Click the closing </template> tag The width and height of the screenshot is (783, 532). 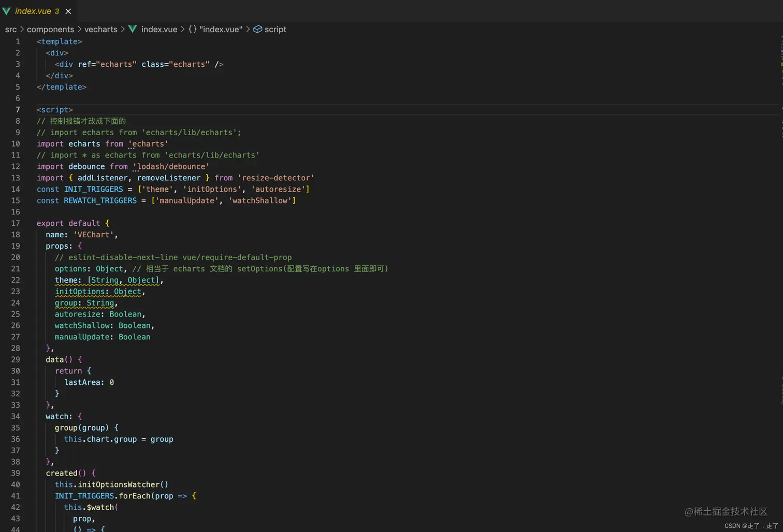[62, 87]
